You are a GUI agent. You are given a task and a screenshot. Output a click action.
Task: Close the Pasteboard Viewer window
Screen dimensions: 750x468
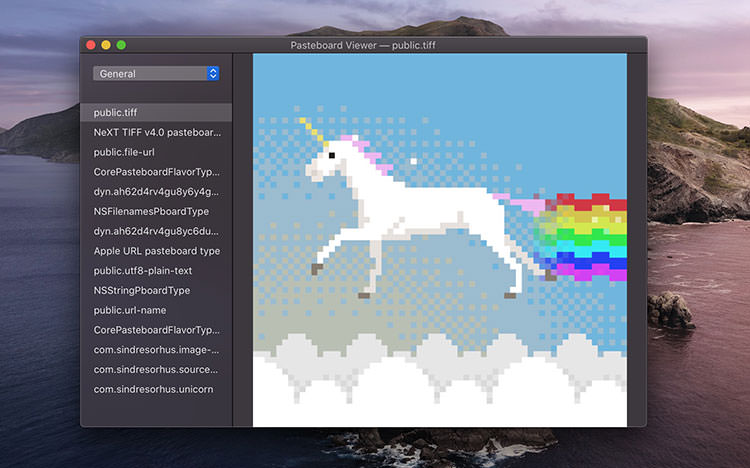(x=91, y=45)
